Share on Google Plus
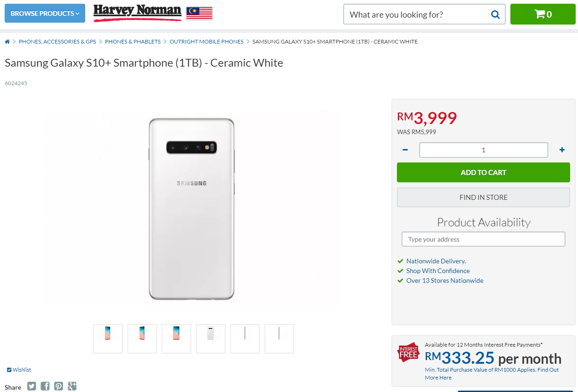The image size is (578, 392). coord(72,386)
